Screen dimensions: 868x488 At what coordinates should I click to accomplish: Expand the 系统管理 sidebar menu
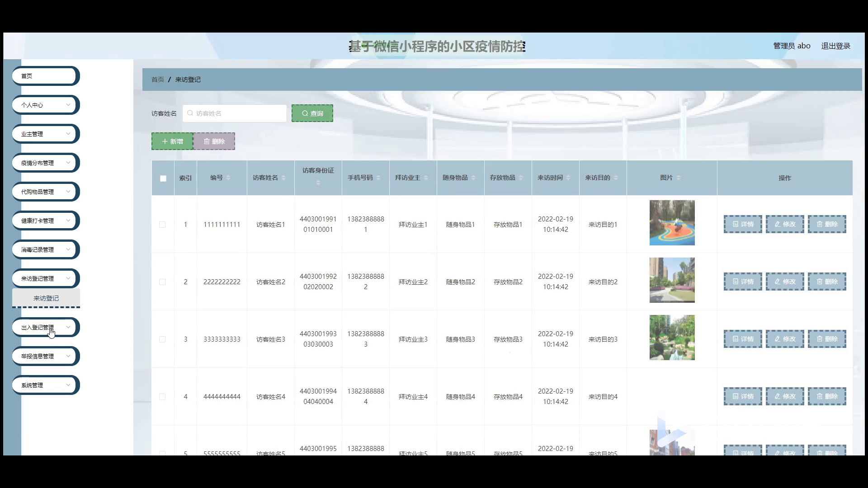[x=46, y=385]
